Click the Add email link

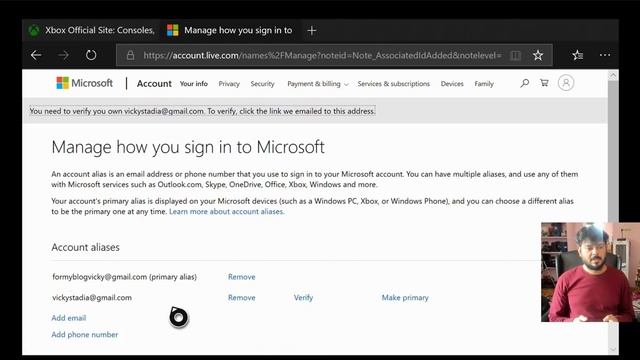click(69, 318)
